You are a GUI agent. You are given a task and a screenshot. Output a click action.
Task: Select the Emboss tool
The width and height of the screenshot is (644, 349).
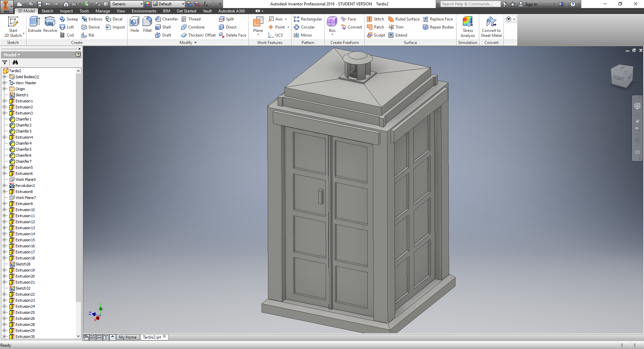pyautogui.click(x=92, y=19)
